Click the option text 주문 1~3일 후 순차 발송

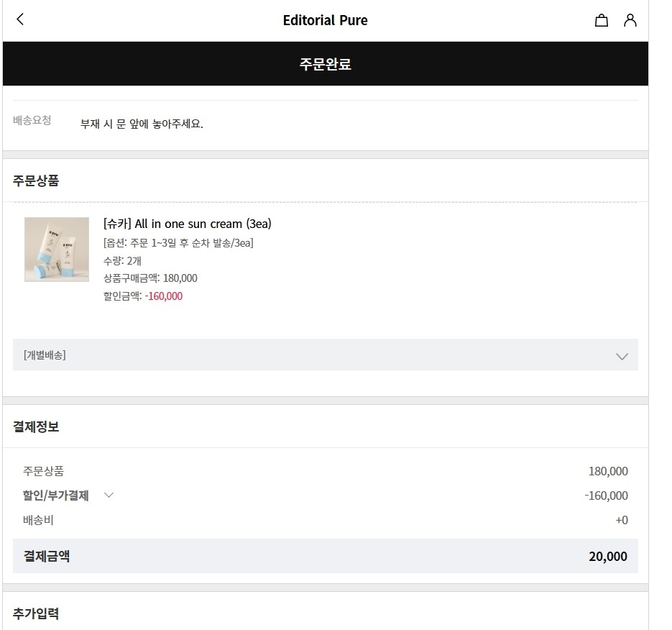pyautogui.click(x=180, y=243)
